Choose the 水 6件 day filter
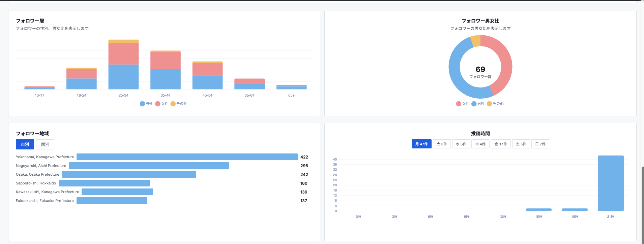Viewport: 644px width, 244px height. 461,144
